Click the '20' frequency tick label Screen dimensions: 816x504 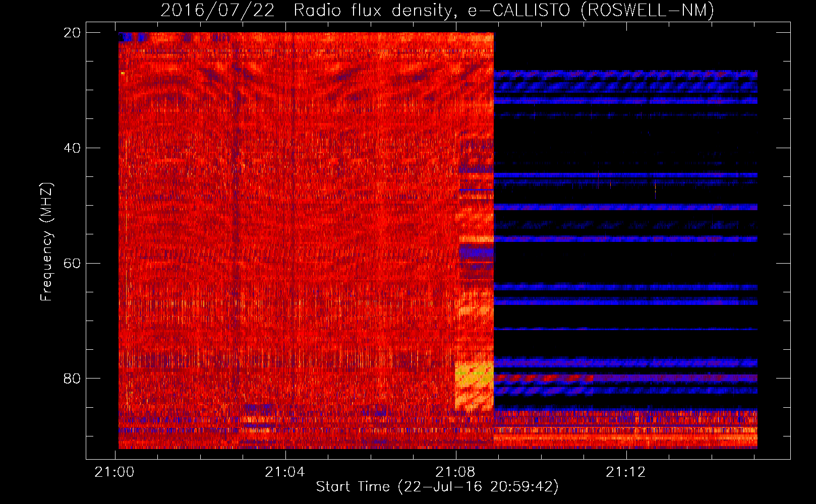pyautogui.click(x=72, y=33)
